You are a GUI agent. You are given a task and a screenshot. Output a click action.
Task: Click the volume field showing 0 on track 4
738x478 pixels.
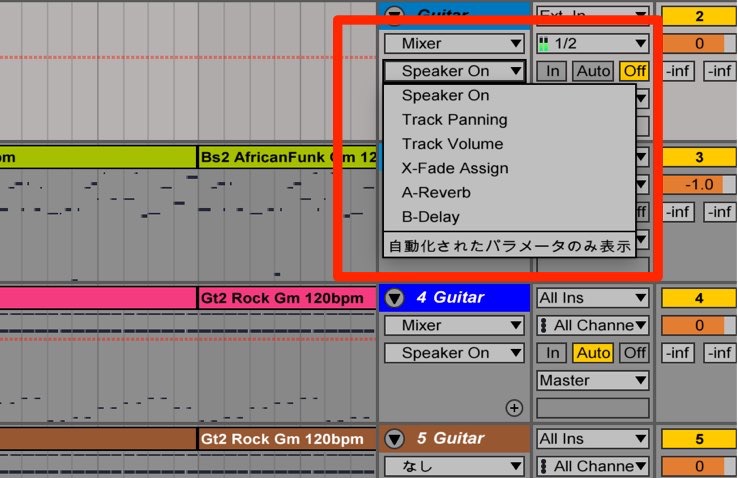coord(699,325)
